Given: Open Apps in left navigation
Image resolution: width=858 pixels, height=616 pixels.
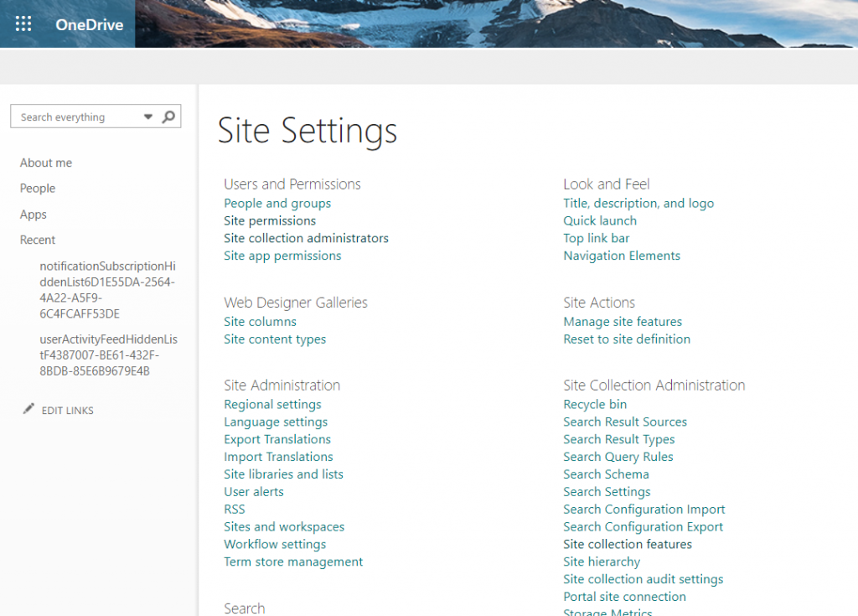Looking at the screenshot, I should tap(34, 214).
